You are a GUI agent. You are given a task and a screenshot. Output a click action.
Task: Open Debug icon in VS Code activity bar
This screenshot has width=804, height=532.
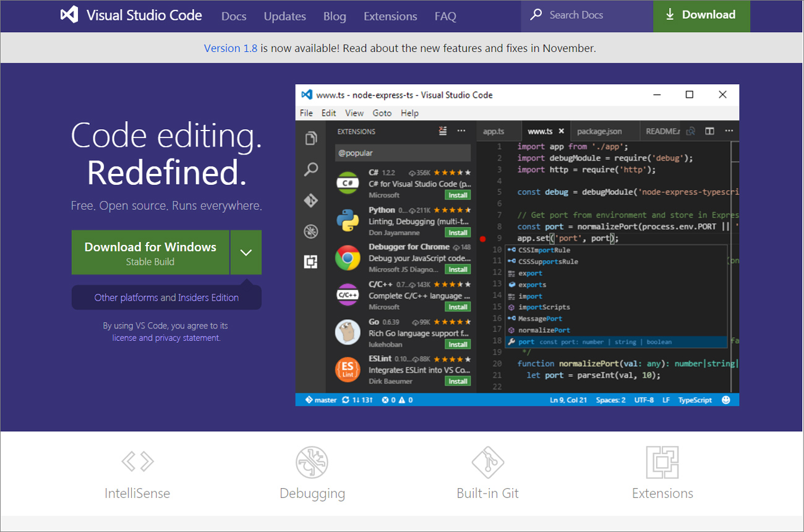(x=311, y=231)
